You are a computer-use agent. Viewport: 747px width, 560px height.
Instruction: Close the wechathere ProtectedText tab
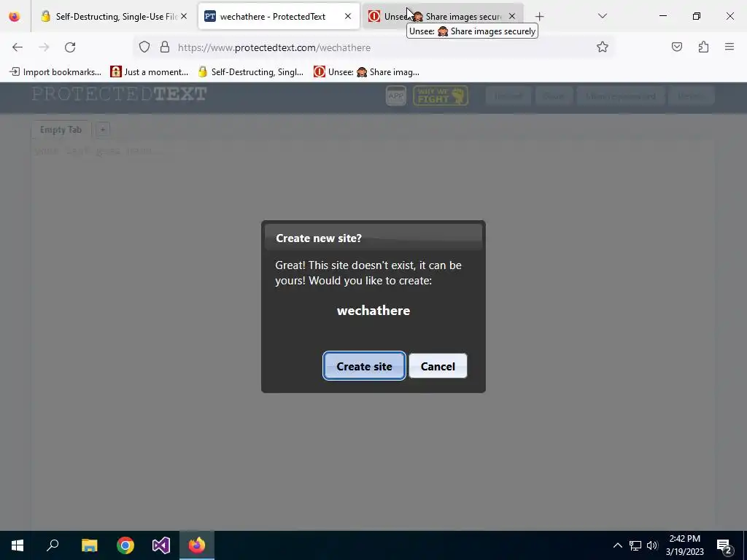click(348, 16)
